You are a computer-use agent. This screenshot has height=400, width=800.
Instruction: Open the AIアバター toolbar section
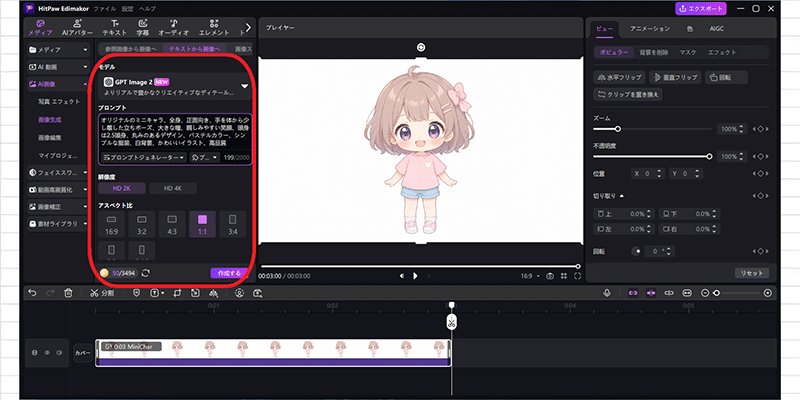click(x=77, y=28)
